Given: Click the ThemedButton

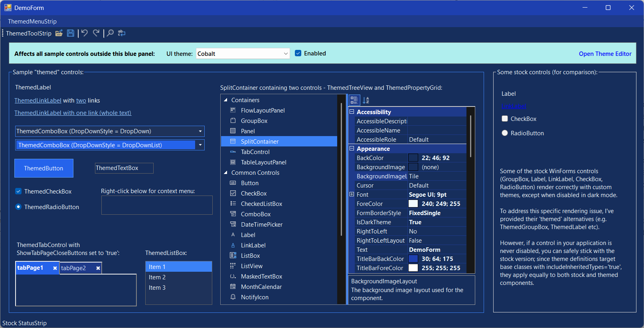Looking at the screenshot, I should 44,168.
